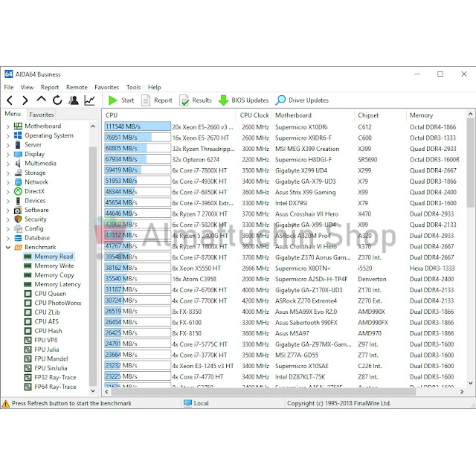Expand the Storage tree node
This screenshot has height=476, width=476.
[x=8, y=173]
